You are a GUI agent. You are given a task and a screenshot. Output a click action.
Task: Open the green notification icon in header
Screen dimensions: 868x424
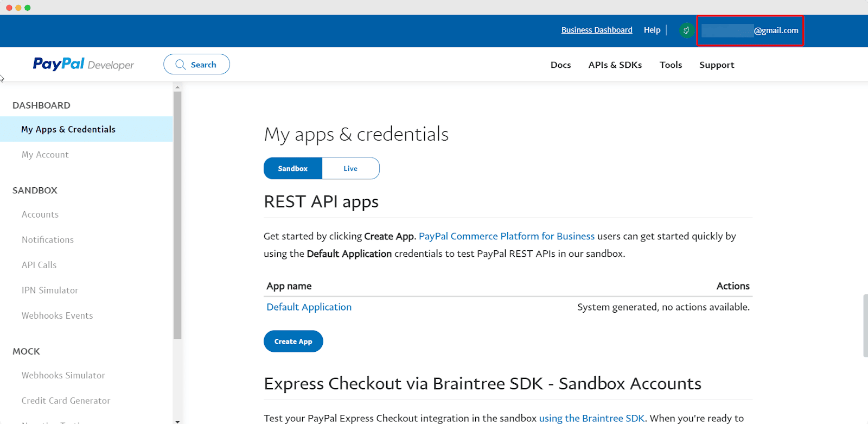pyautogui.click(x=686, y=30)
